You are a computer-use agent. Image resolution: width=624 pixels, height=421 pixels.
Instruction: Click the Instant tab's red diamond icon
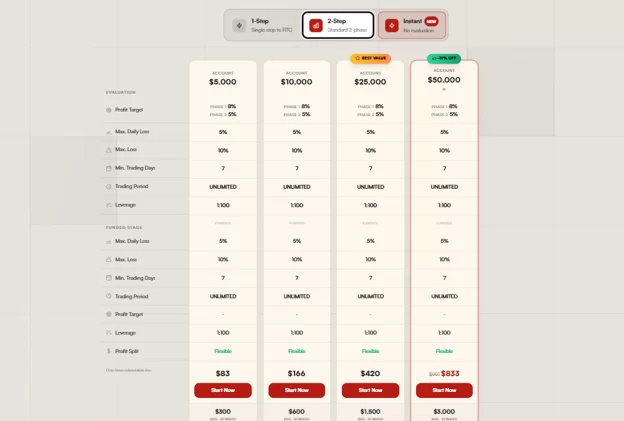pos(392,25)
